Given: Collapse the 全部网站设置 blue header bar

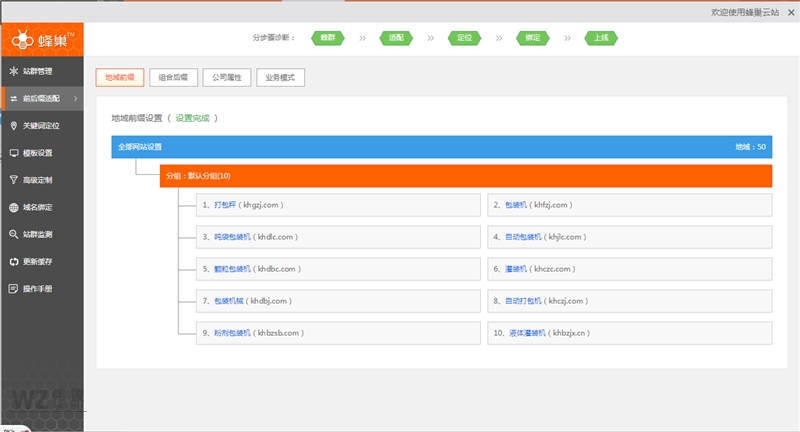Looking at the screenshot, I should point(440,147).
